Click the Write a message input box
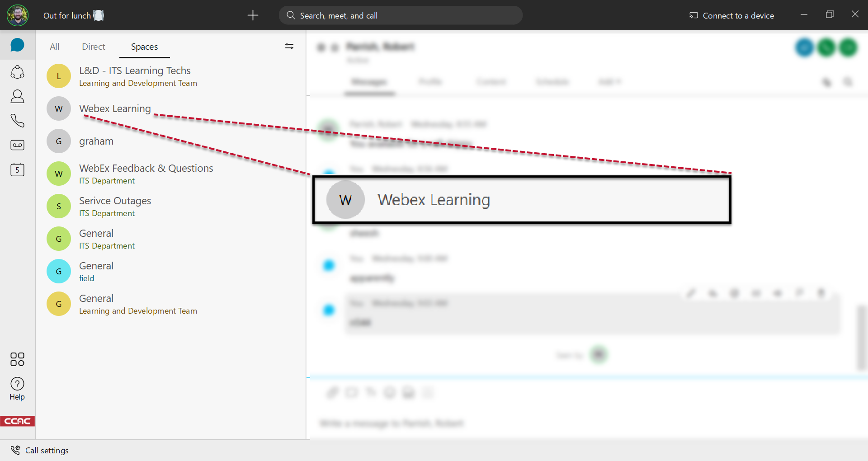 [587, 423]
